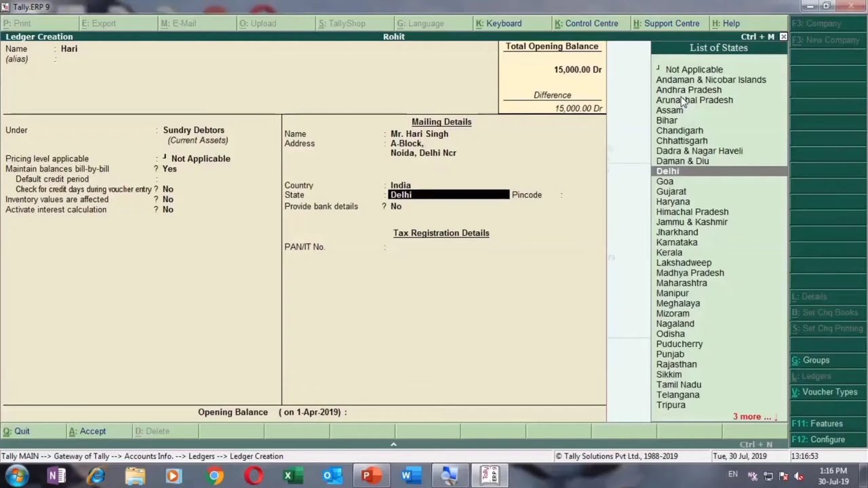Image resolution: width=868 pixels, height=488 pixels.
Task: Click the volume icon in the system tray
Action: [799, 476]
